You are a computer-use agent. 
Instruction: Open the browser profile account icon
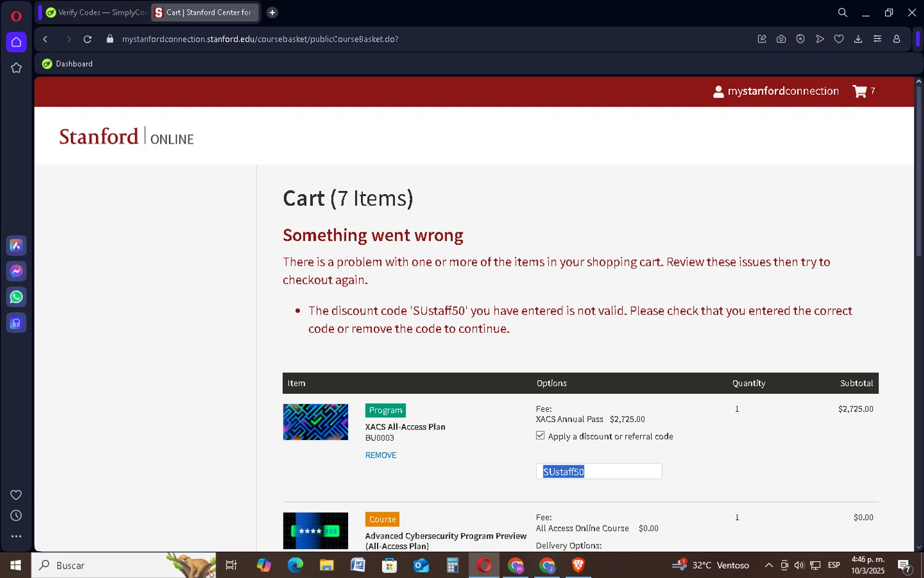[x=897, y=39]
